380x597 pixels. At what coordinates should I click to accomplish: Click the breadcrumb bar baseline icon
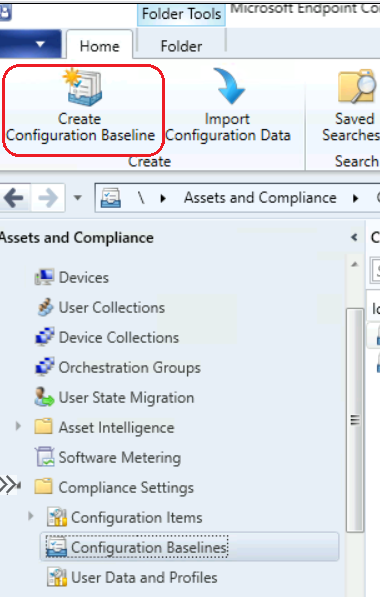tap(111, 198)
